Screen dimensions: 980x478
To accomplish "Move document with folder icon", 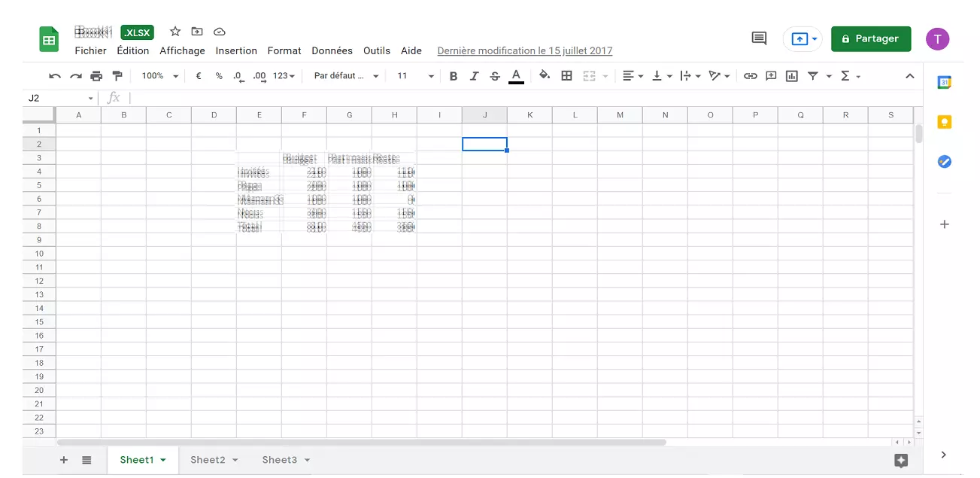I will click(x=197, y=32).
